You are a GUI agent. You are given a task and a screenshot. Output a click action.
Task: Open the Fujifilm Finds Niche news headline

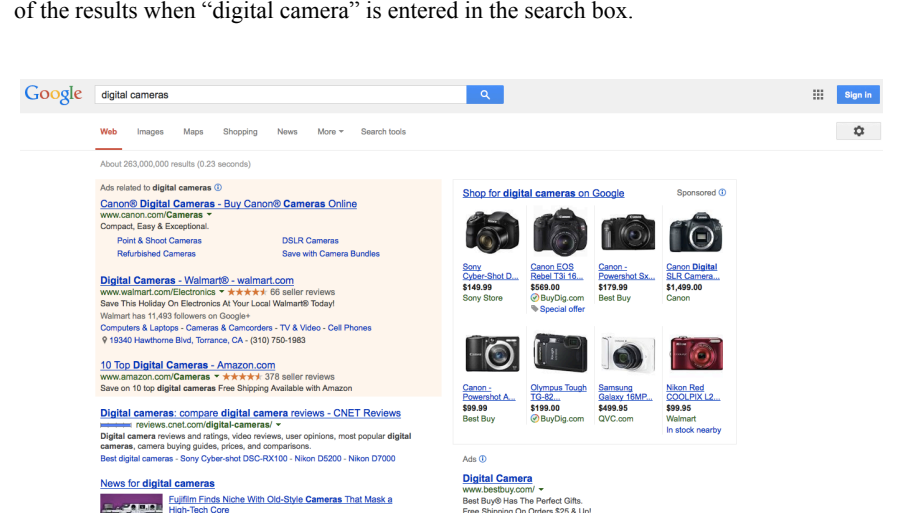(x=280, y=504)
